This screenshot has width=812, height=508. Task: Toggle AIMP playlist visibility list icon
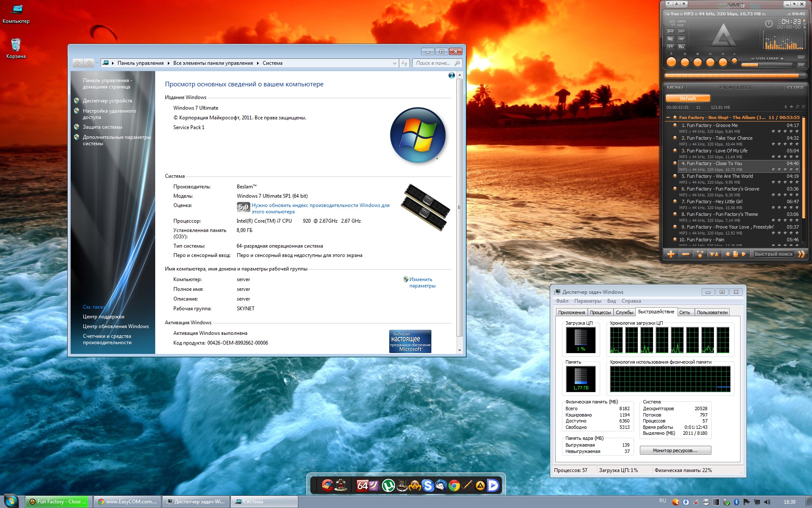pyautogui.click(x=801, y=65)
